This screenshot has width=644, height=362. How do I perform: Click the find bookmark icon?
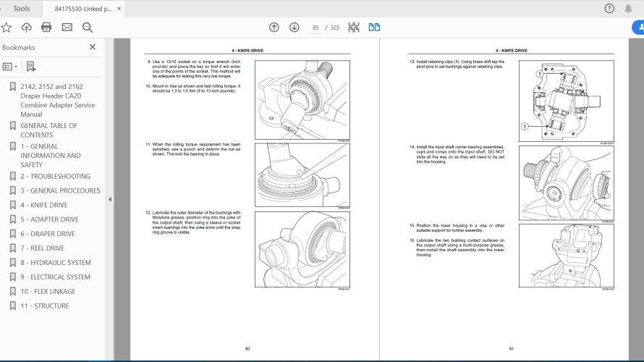(30, 67)
